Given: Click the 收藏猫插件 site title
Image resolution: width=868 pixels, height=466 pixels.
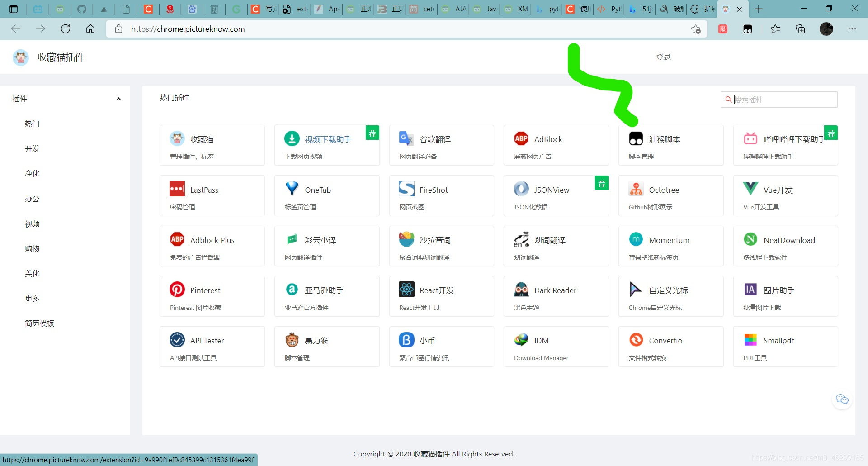Looking at the screenshot, I should click(61, 57).
